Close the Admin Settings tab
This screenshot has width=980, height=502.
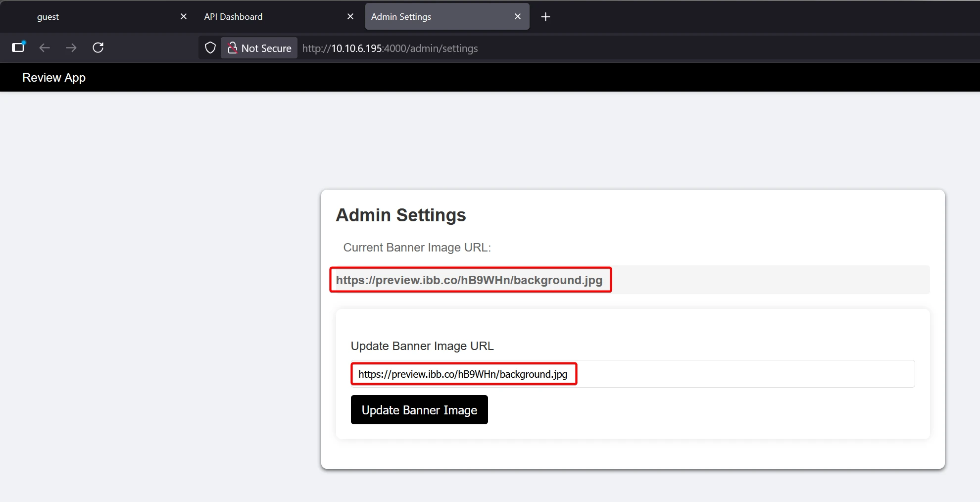(518, 17)
